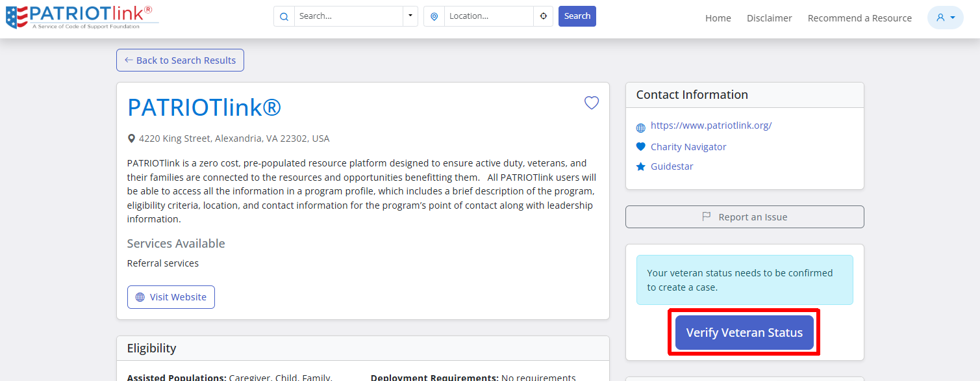
Task: Open Recommend a Resource page
Action: 860,18
